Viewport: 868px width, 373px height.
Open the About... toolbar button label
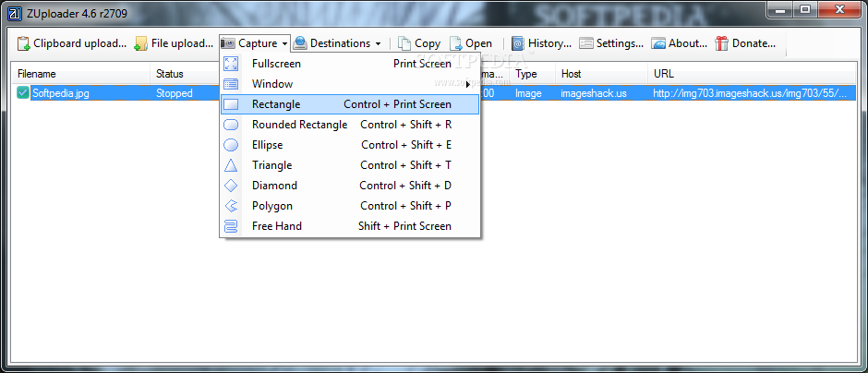[688, 43]
